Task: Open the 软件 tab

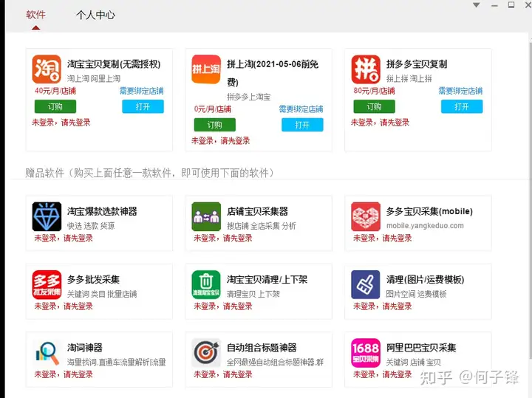Action: click(35, 15)
